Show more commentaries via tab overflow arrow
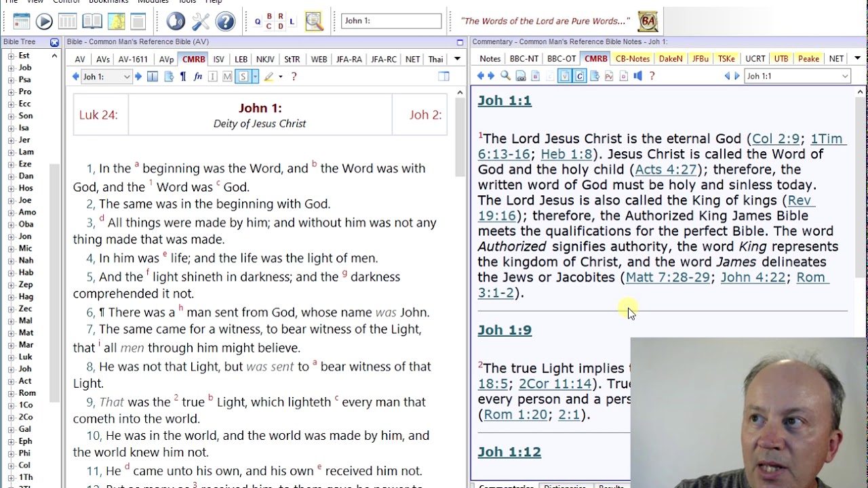 coord(857,58)
